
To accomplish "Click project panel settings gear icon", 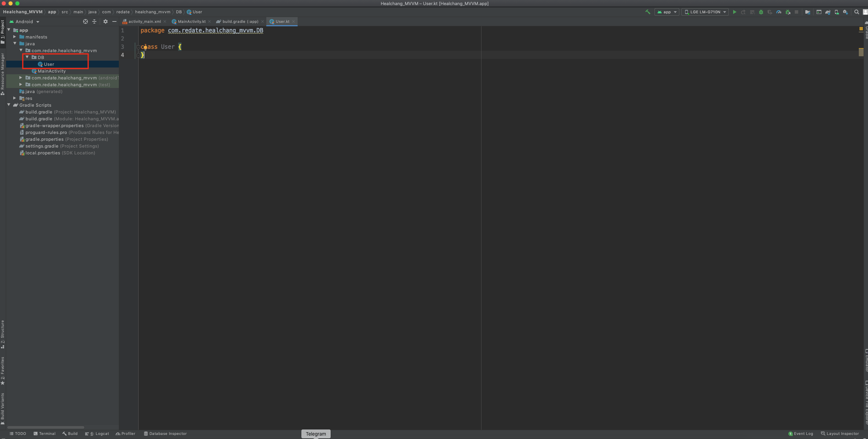I will coord(106,21).
